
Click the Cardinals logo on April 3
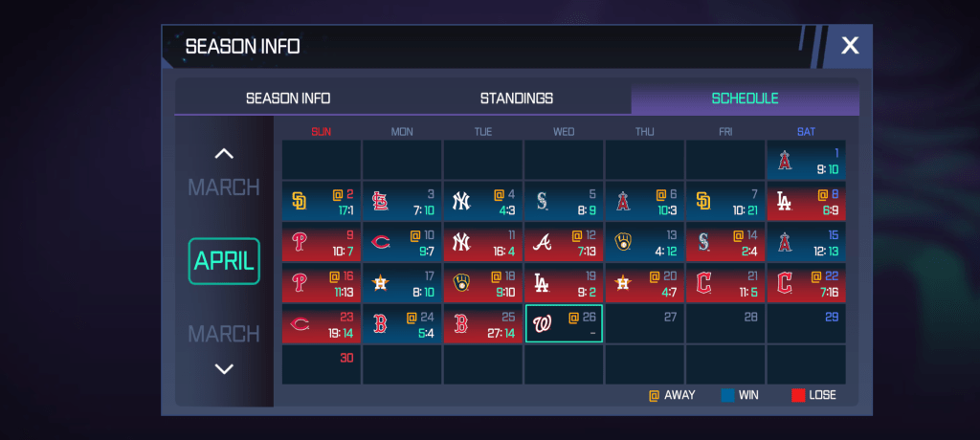[380, 202]
